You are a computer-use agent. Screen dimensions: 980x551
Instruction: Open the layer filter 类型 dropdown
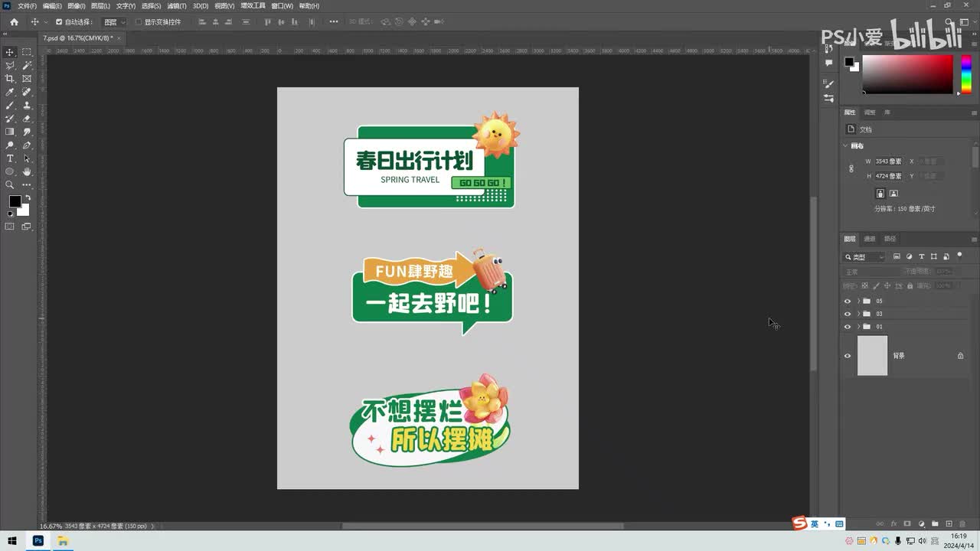coord(864,257)
